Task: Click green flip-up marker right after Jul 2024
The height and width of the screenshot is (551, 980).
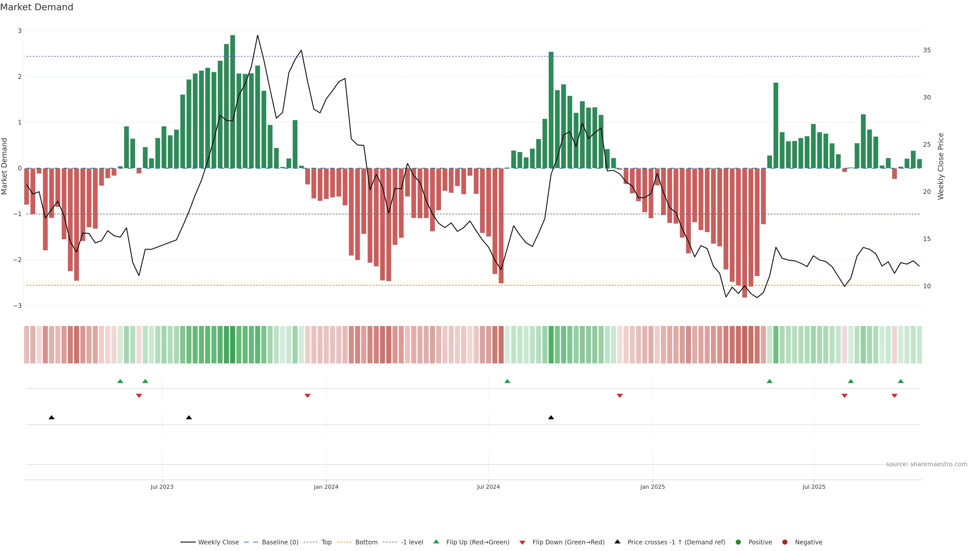Action: (x=507, y=381)
